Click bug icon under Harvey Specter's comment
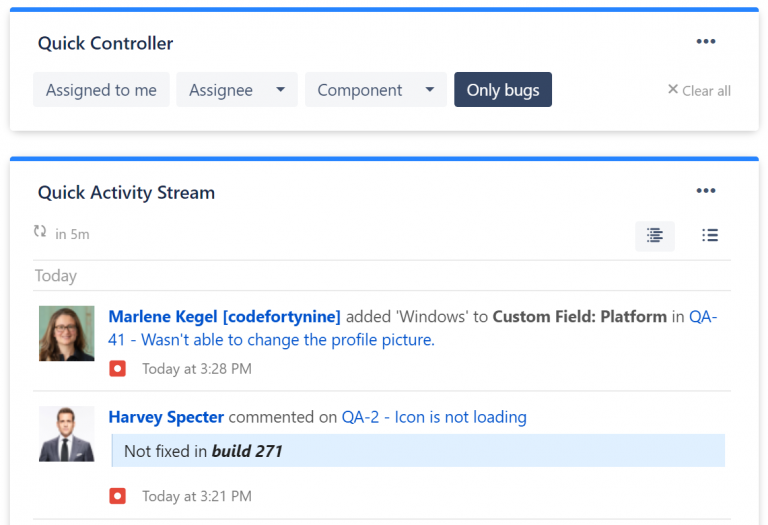The height and width of the screenshot is (525, 768). pyautogui.click(x=118, y=496)
